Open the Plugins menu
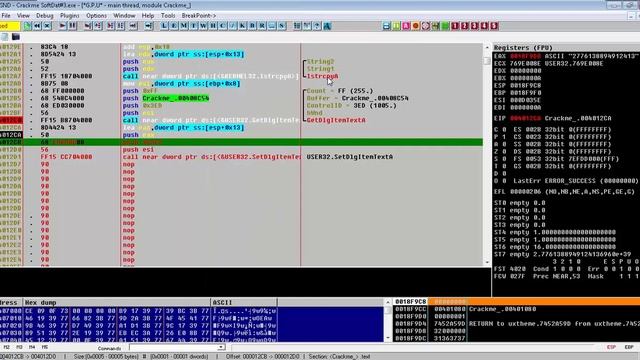Viewport: 640px width, 360px height. click(x=69, y=16)
